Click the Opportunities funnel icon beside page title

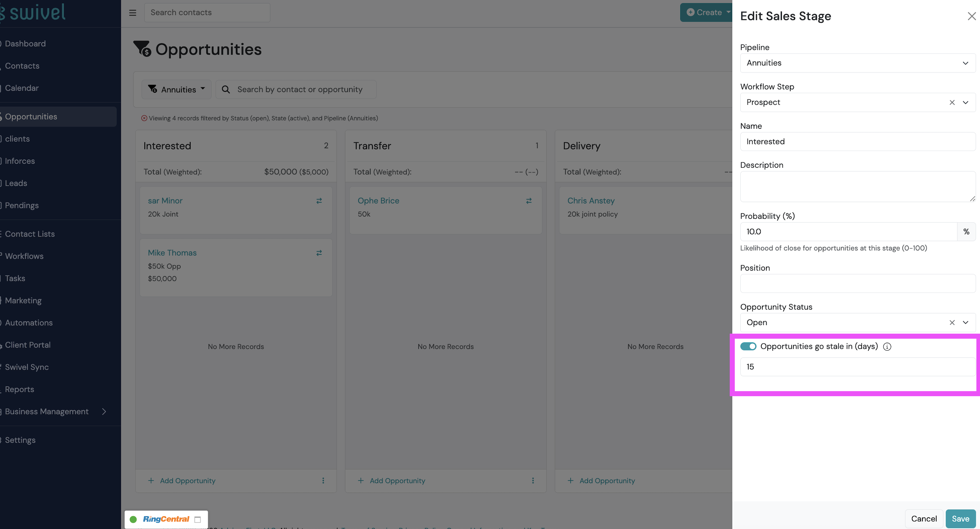(x=142, y=49)
